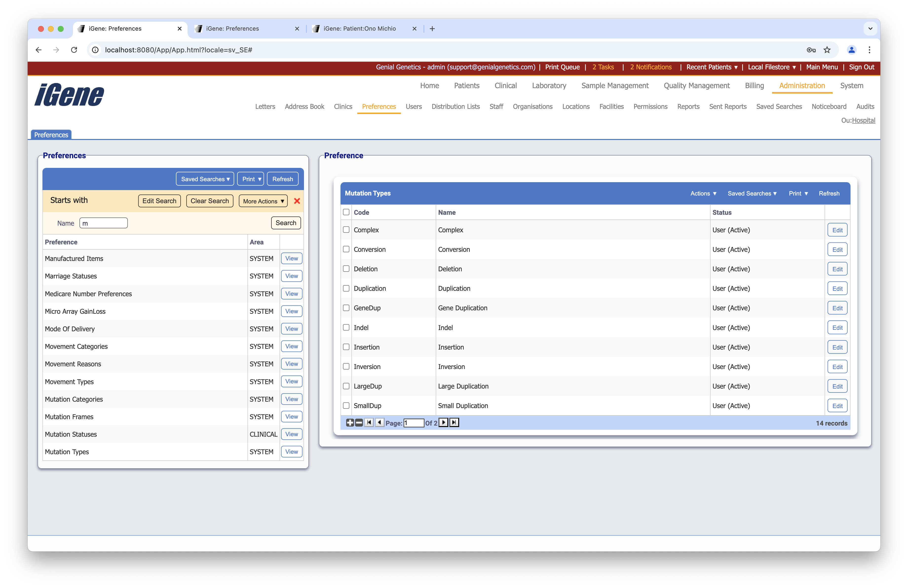Tick the checkbox for Deletion row
This screenshot has width=908, height=588.
(346, 269)
